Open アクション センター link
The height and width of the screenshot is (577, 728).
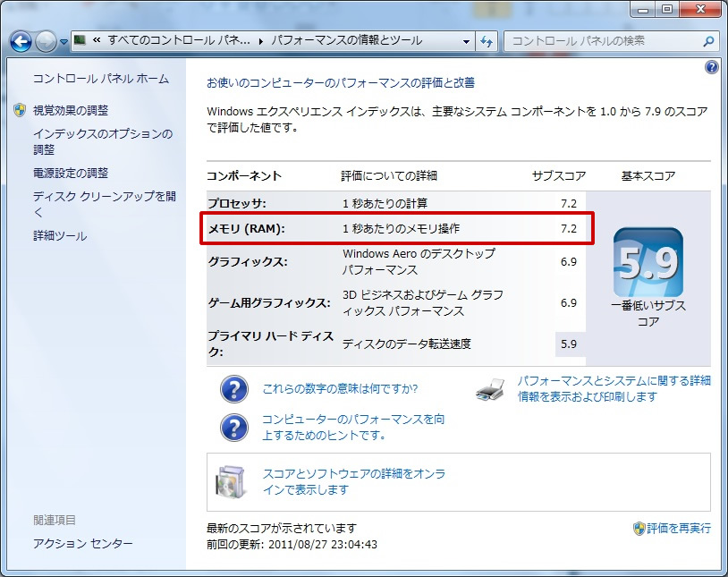pos(82,543)
